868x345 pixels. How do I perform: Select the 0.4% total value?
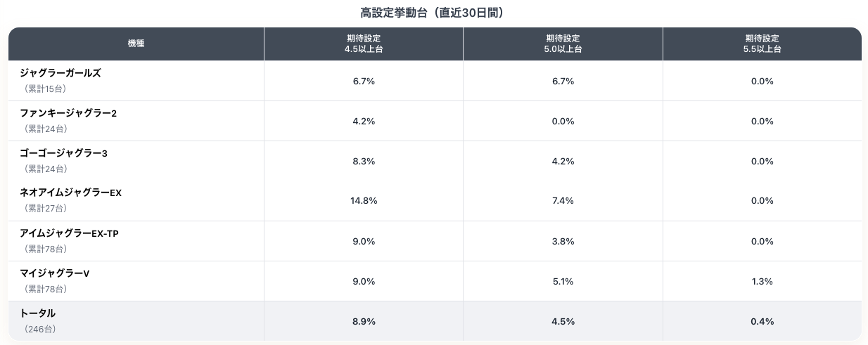(762, 322)
